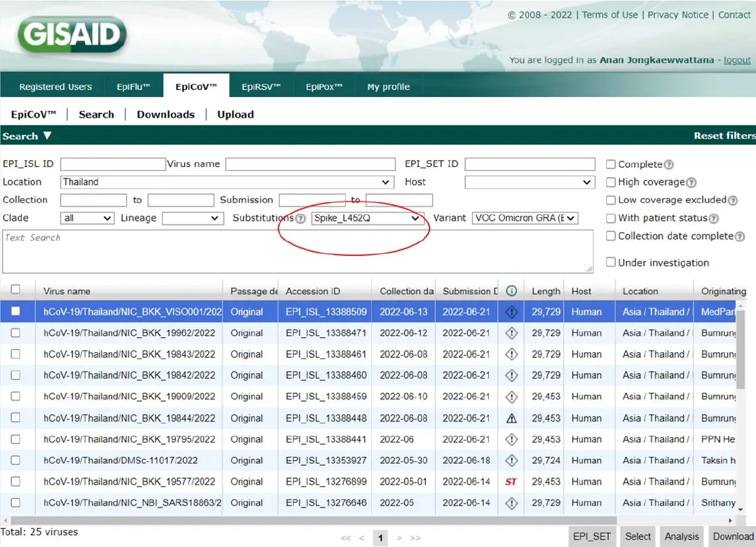Image resolution: width=756 pixels, height=547 pixels.
Task: Open the EpiRSV tab
Action: click(261, 87)
